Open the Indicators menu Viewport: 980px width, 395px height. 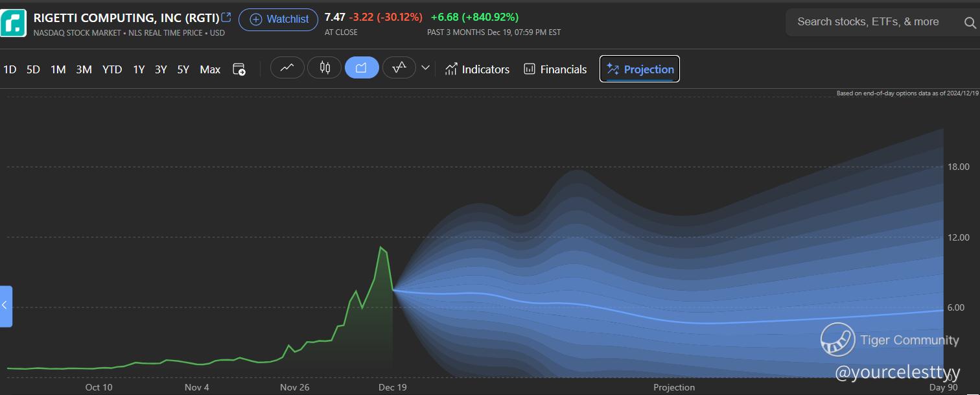(478, 69)
